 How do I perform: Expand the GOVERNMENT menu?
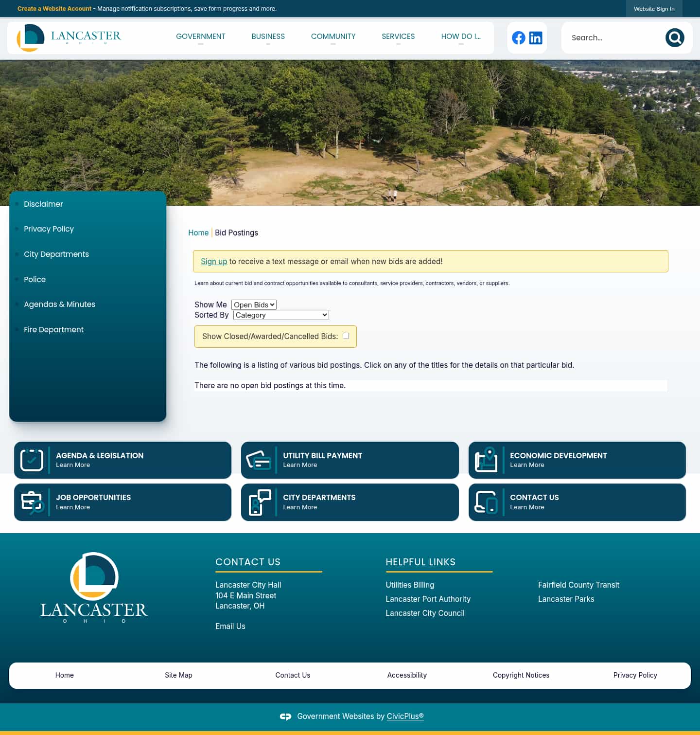pos(201,36)
